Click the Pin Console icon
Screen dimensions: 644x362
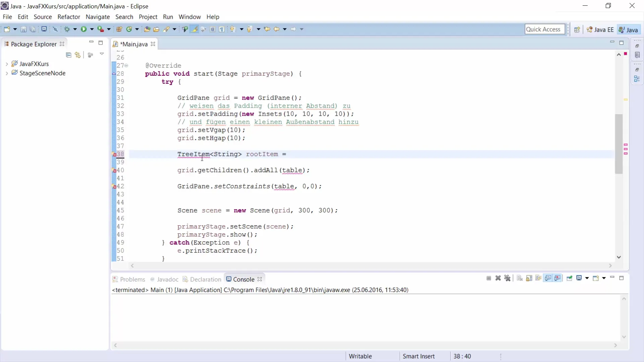[570, 278]
